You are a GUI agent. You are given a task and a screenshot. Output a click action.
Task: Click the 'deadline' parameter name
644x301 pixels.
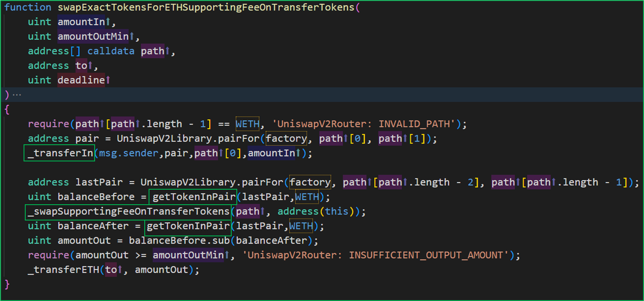click(x=81, y=80)
